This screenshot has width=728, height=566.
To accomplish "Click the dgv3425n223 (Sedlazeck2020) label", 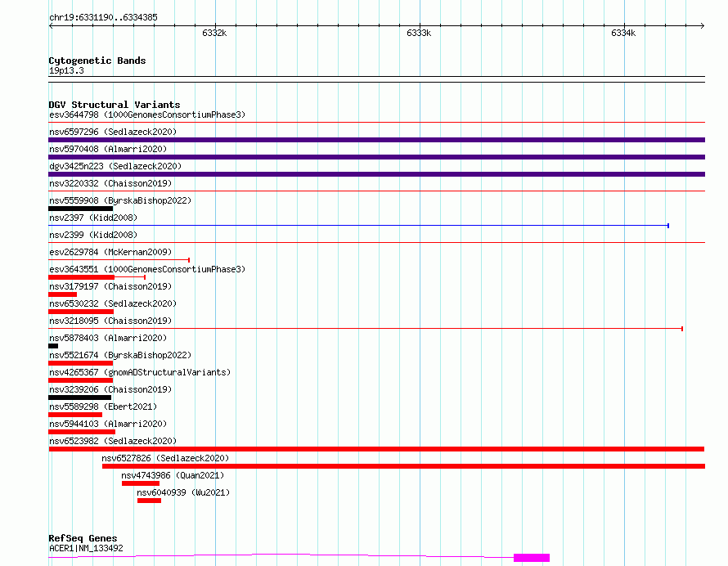I will point(115,166).
